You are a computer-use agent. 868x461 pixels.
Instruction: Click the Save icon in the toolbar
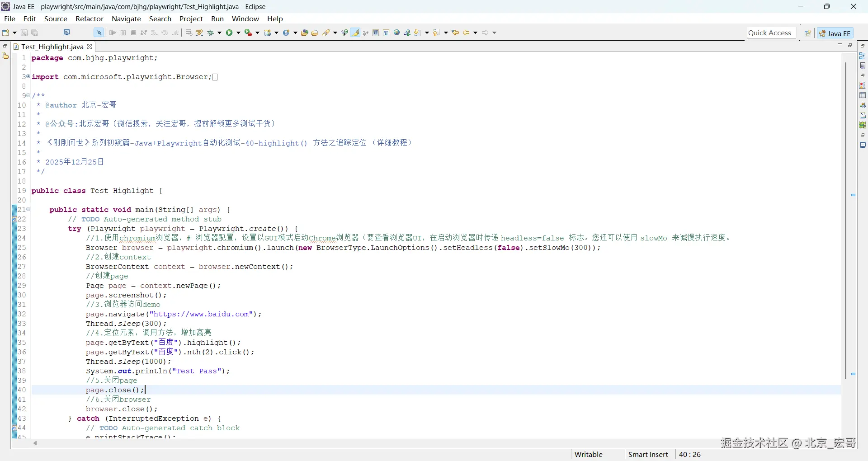[x=24, y=33]
